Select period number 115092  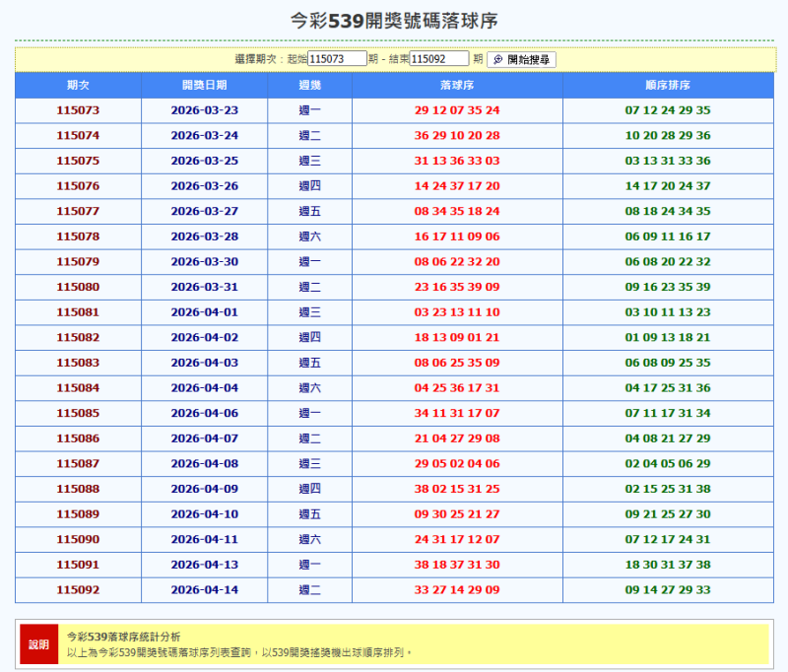78,589
